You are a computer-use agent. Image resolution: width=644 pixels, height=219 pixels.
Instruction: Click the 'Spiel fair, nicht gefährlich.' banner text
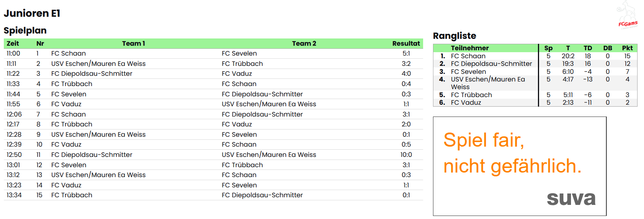[512, 153]
